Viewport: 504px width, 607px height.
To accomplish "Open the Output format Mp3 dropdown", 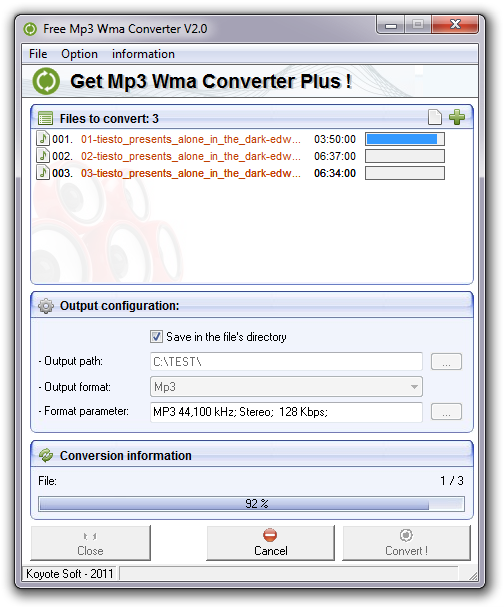I will click(286, 387).
